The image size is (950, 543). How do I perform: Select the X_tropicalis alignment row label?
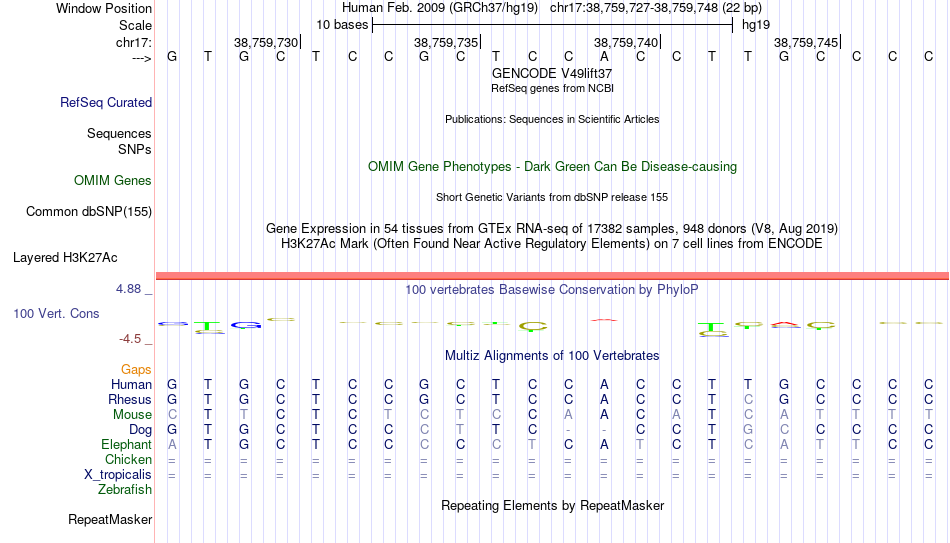click(118, 475)
